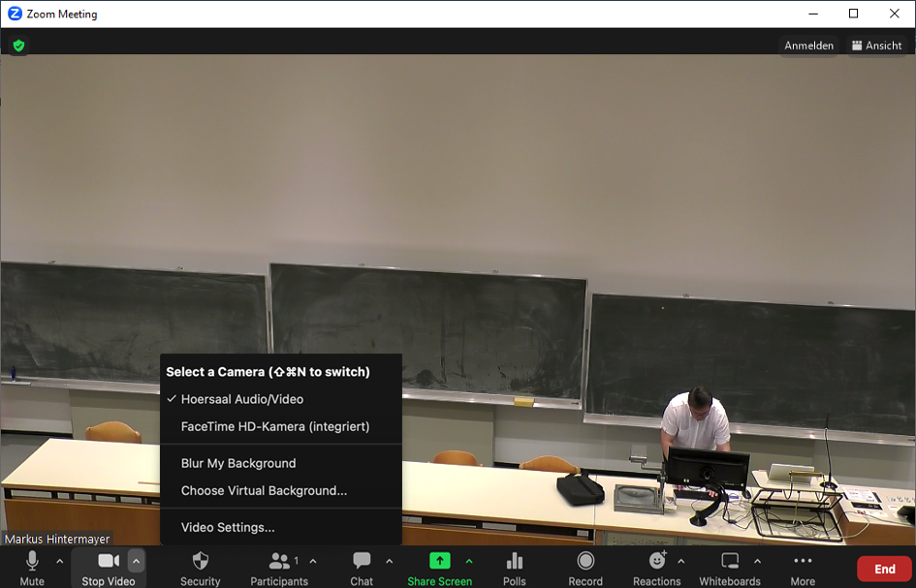Mute the microphone
This screenshot has height=588, width=916.
coord(32,568)
